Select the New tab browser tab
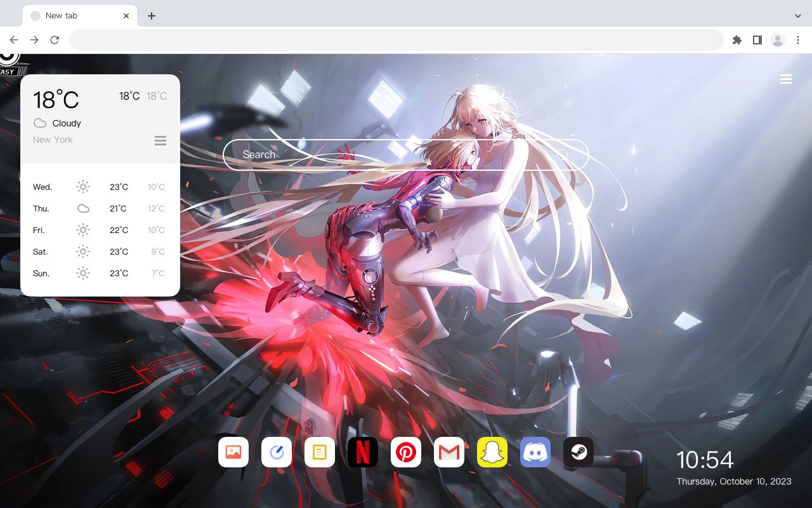812x508 pixels. coord(80,16)
